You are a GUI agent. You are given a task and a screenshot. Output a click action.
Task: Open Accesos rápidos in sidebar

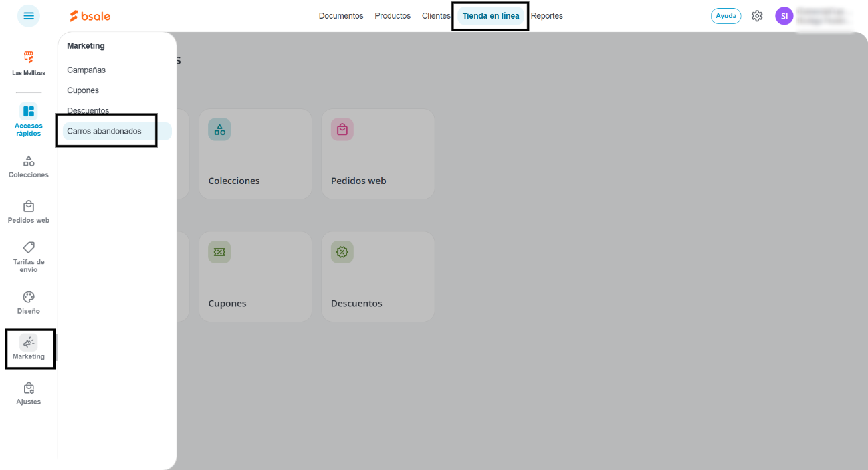[x=29, y=120]
